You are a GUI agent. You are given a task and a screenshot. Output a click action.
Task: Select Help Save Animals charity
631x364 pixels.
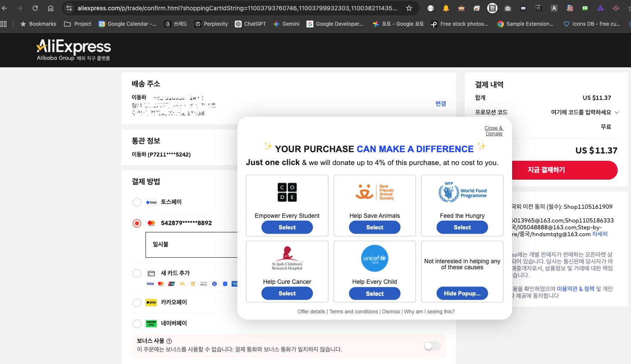coord(375,227)
